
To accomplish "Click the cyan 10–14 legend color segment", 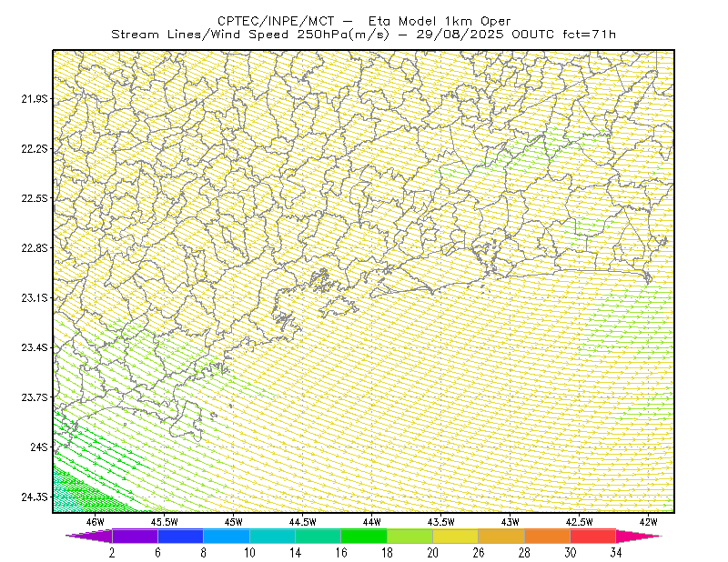I will (272, 536).
